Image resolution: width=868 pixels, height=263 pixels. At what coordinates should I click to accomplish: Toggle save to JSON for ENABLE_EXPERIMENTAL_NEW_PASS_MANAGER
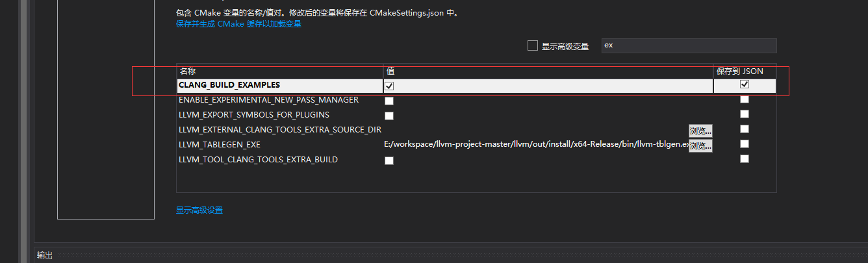[745, 99]
